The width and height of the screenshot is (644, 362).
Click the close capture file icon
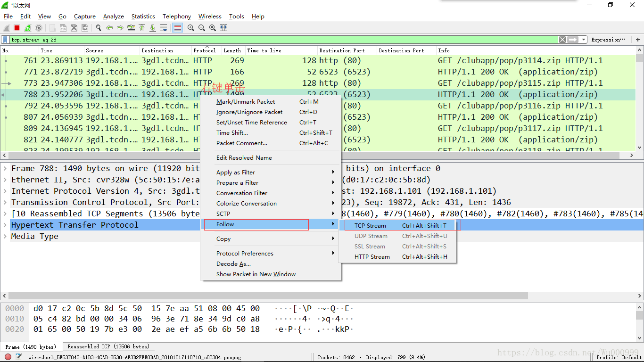pos(74,28)
